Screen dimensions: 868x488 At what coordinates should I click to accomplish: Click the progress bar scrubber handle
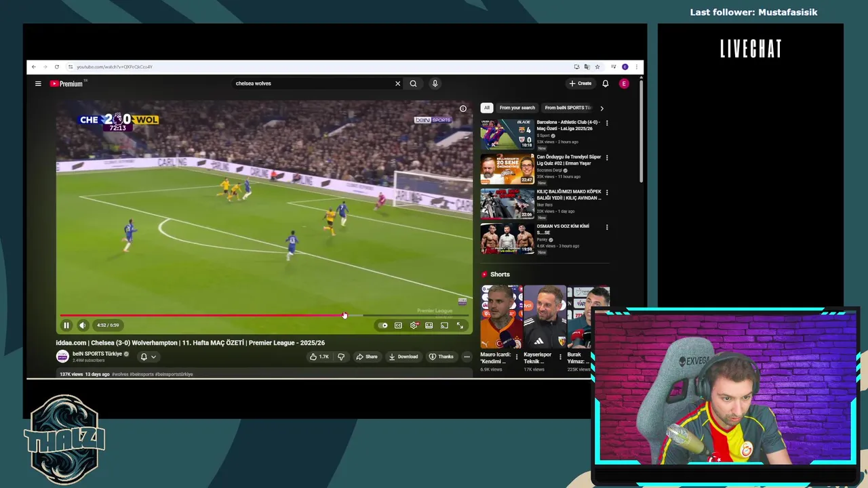[x=344, y=315]
